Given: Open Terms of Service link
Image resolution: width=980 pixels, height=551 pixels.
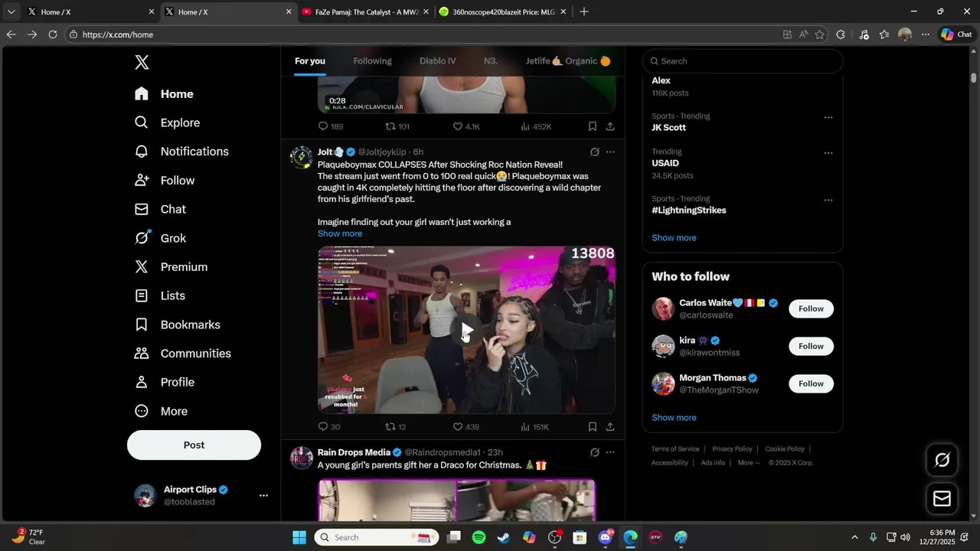Looking at the screenshot, I should [x=675, y=449].
